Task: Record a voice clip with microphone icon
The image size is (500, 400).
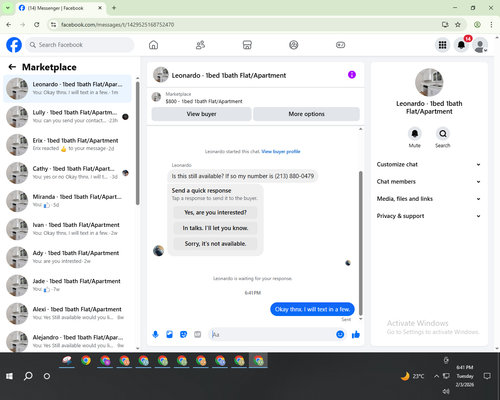Action: coord(155,334)
